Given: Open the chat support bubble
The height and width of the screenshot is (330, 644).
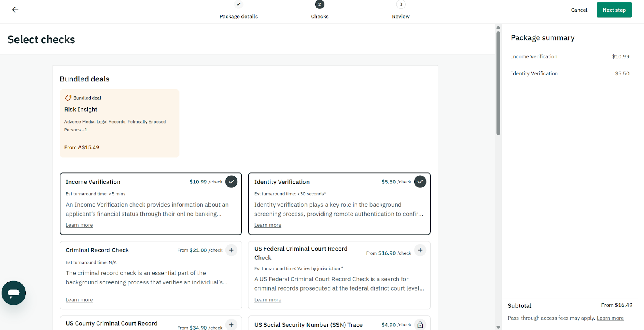Looking at the screenshot, I should click(x=14, y=293).
